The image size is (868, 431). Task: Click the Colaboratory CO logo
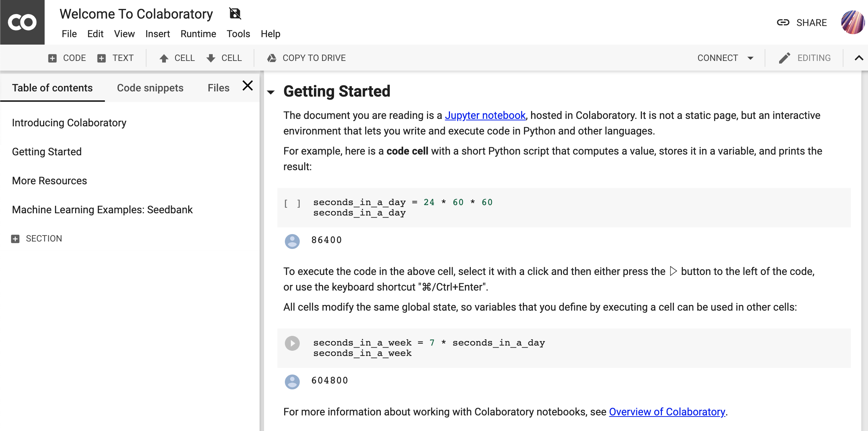point(22,22)
